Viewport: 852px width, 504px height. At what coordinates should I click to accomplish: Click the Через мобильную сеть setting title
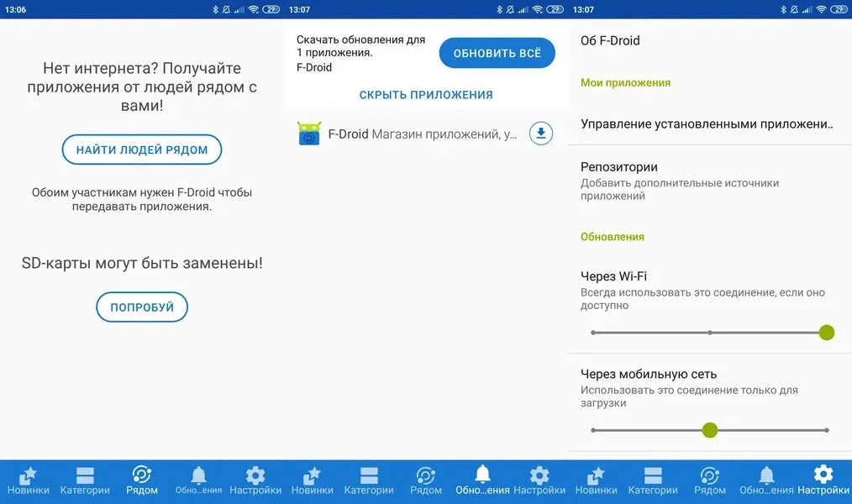pos(648,374)
